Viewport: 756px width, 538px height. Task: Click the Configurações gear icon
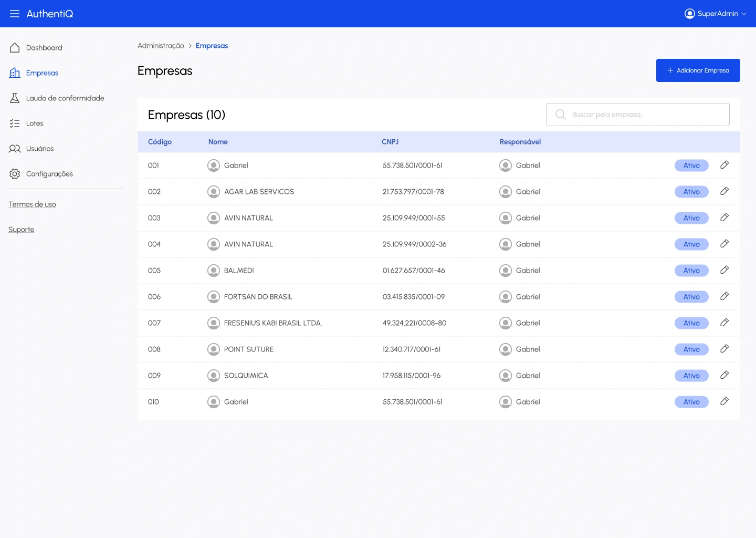click(x=15, y=174)
